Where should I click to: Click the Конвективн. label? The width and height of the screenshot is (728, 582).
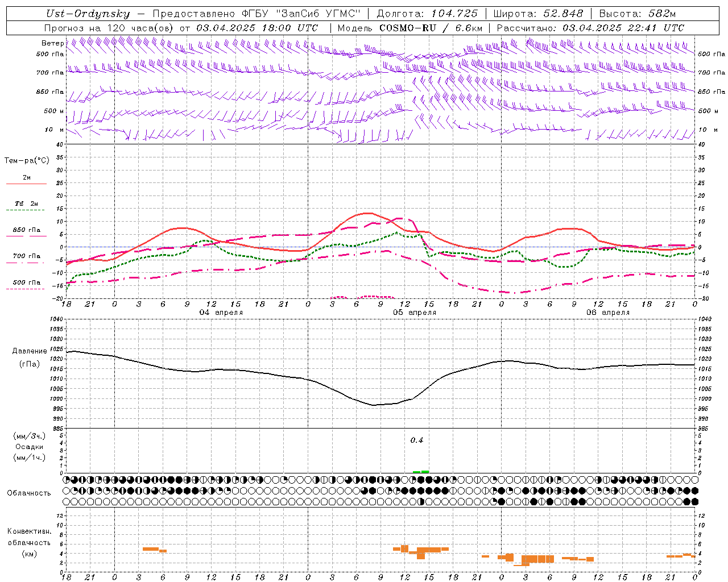click(x=30, y=531)
